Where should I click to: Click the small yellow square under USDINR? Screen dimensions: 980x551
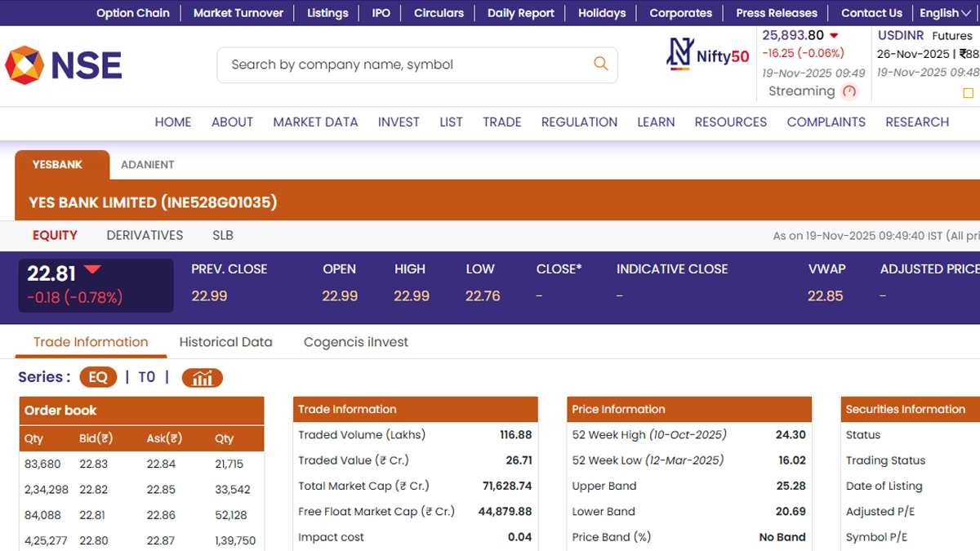(x=969, y=93)
